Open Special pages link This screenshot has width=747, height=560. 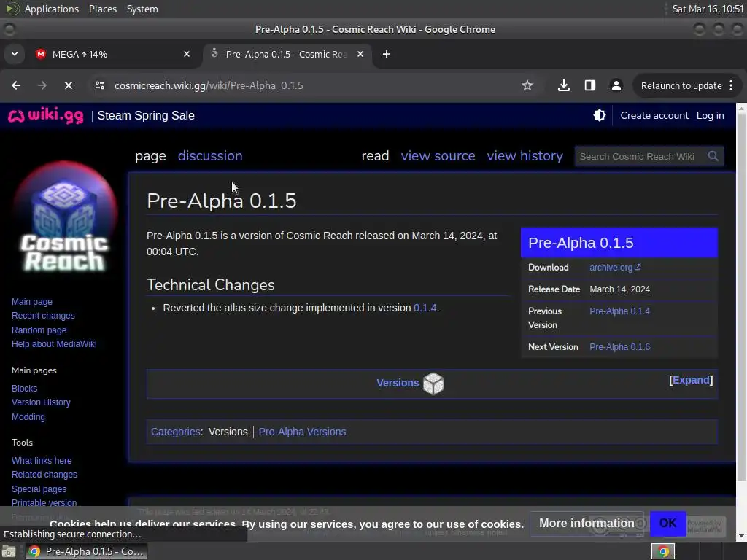coord(39,489)
